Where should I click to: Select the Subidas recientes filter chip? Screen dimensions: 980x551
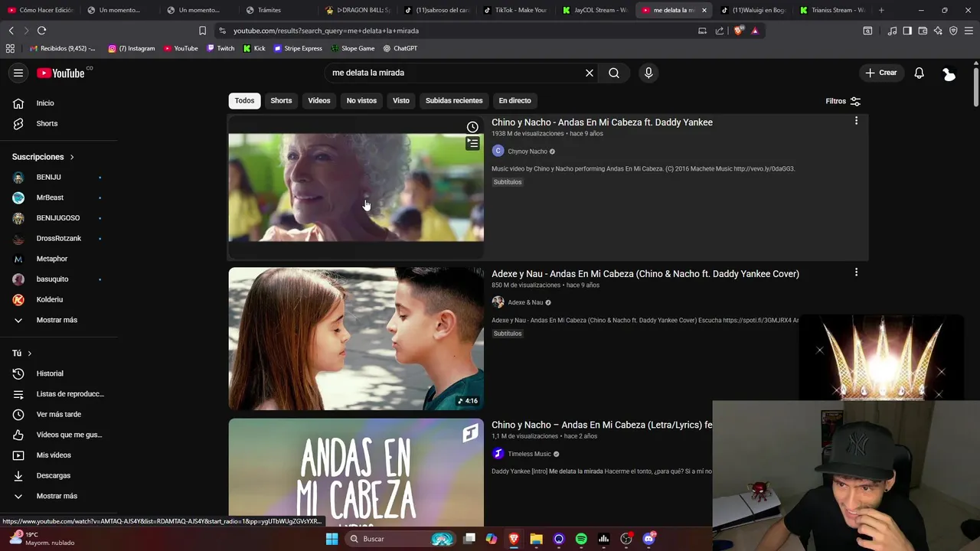454,100
